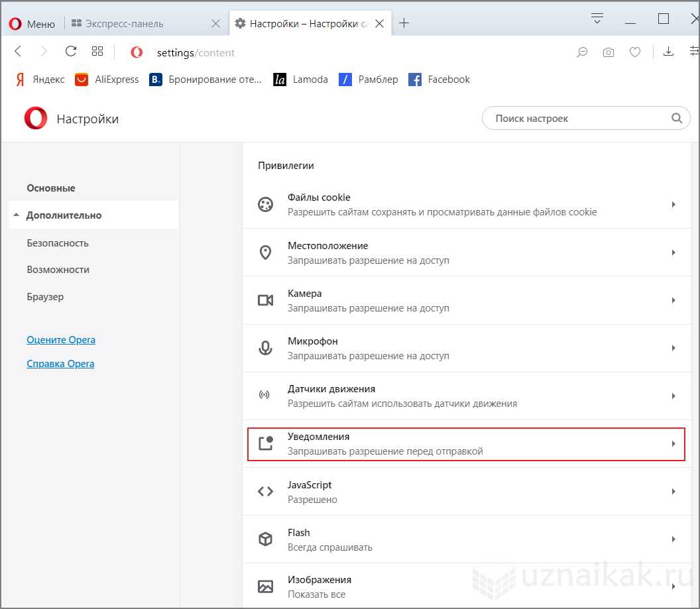Collapse the Дополнительно sidebar section
Viewport: 700px width, 609px height.
tap(63, 215)
